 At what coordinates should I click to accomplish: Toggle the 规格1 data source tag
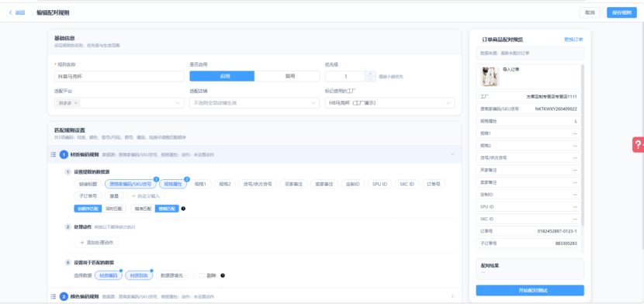(x=200, y=185)
